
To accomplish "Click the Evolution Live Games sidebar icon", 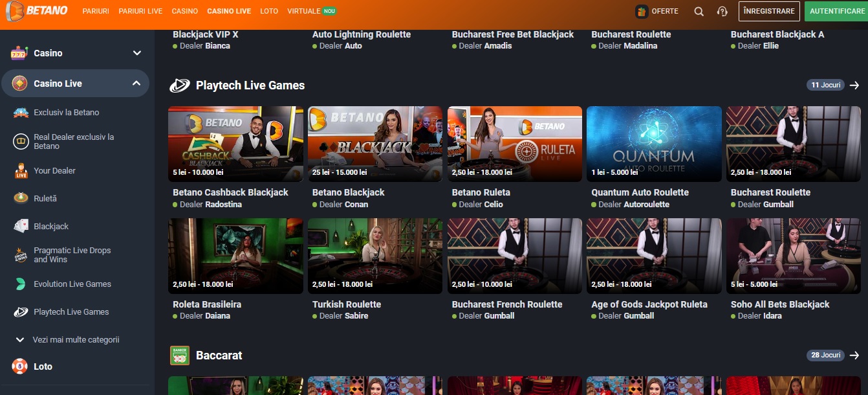I will coord(21,284).
